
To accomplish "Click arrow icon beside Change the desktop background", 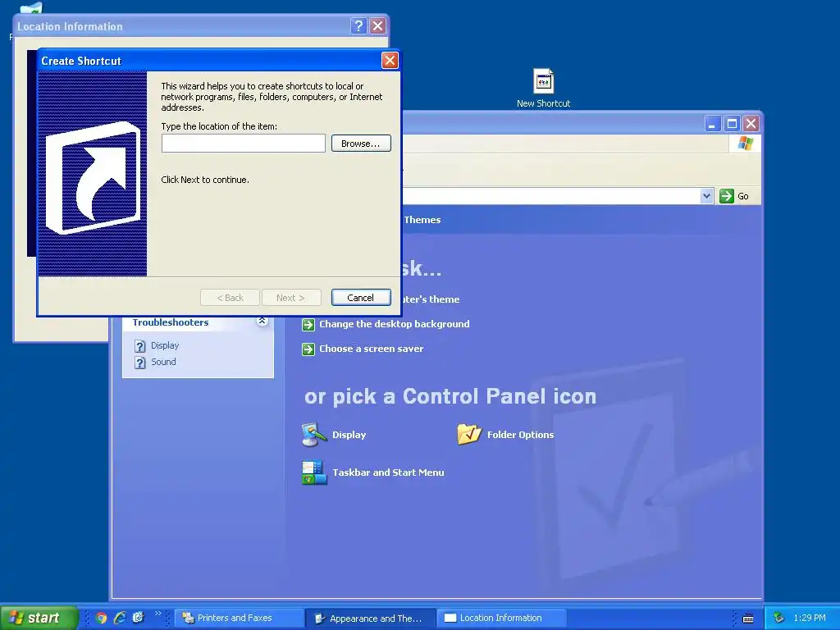I will pos(308,325).
